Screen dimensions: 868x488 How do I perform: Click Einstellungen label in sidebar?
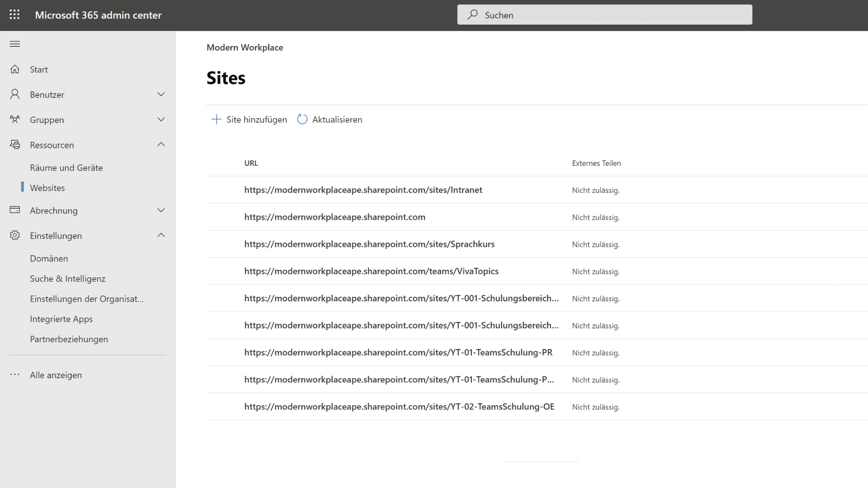point(56,236)
